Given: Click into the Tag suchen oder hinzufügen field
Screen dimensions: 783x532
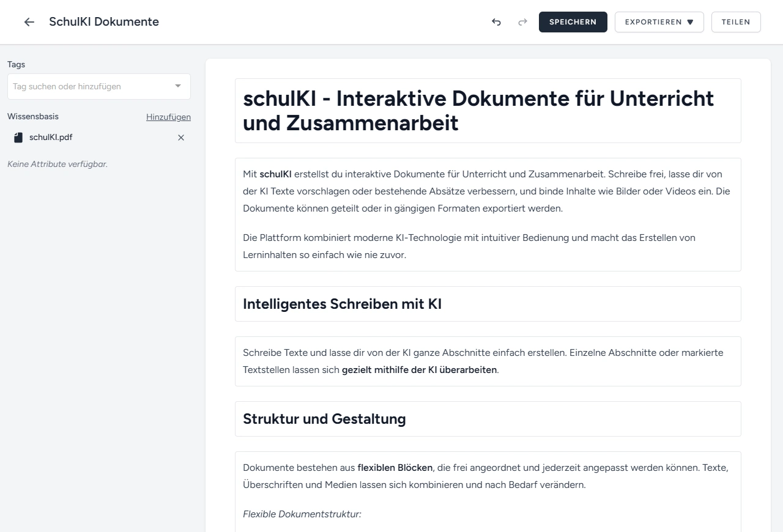Looking at the screenshot, I should pyautogui.click(x=86, y=86).
